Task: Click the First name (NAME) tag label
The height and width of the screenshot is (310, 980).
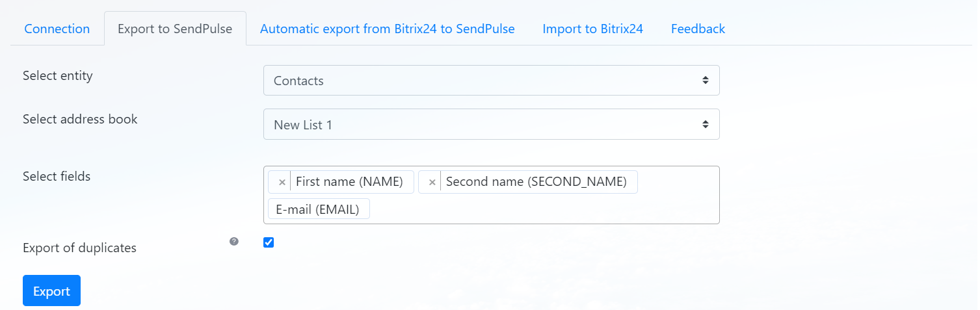Action: [x=349, y=182]
